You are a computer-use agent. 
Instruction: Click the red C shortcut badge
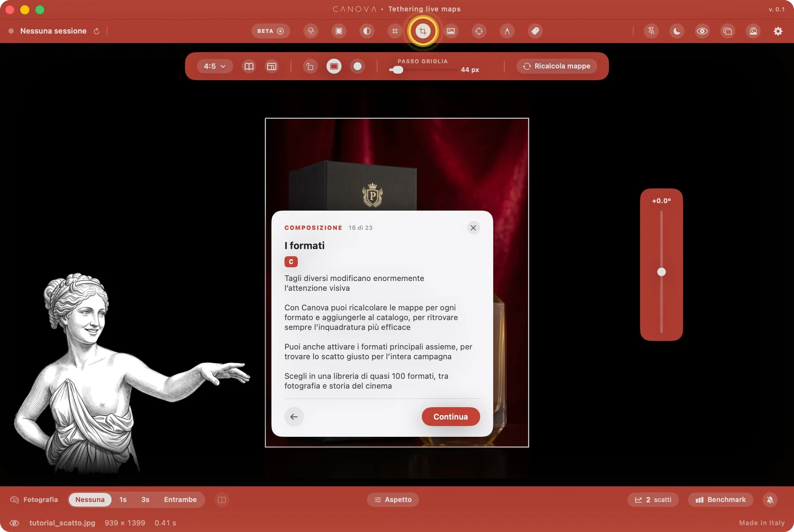(x=291, y=262)
